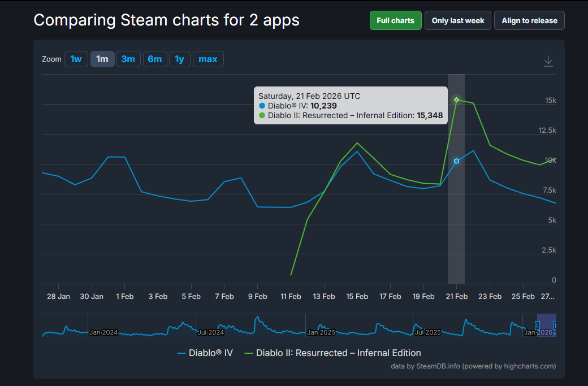
Task: Zoom chart to 1y
Action: (179, 59)
